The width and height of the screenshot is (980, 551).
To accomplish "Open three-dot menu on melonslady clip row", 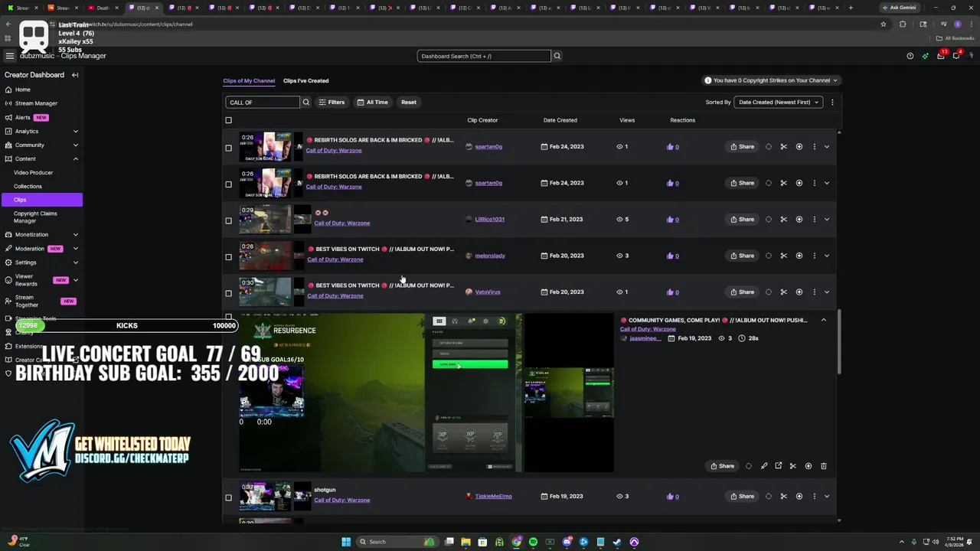I will tap(814, 256).
